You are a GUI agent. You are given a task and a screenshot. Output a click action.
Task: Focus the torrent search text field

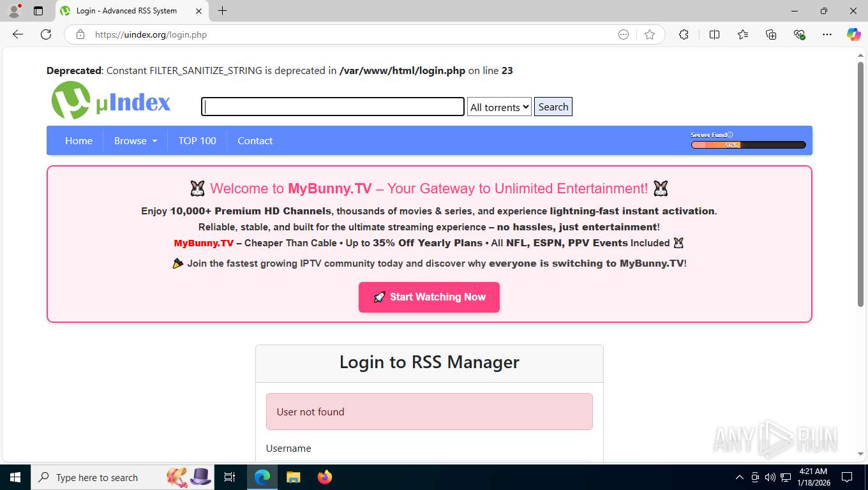pos(333,107)
